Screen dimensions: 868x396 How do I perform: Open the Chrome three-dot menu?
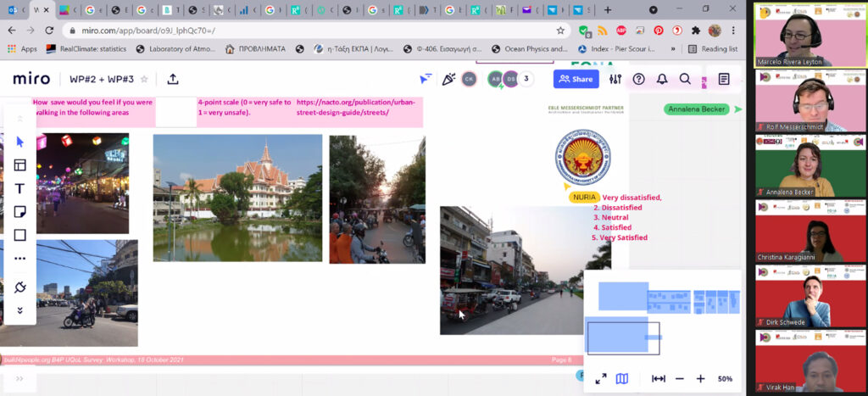733,31
